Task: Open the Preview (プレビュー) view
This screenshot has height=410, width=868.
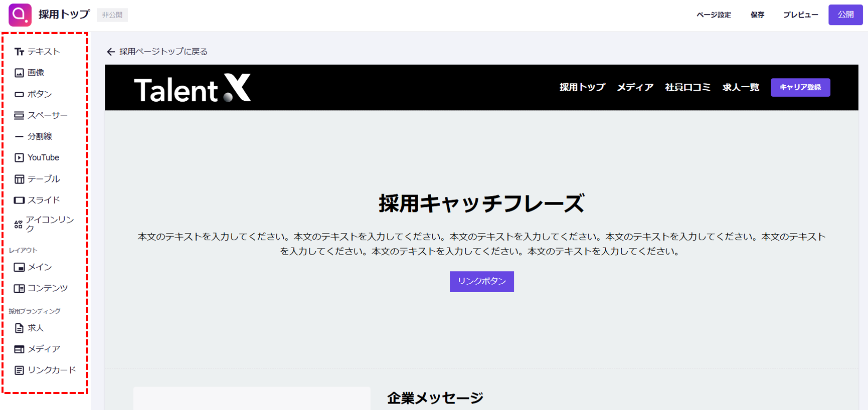Action: (x=800, y=15)
